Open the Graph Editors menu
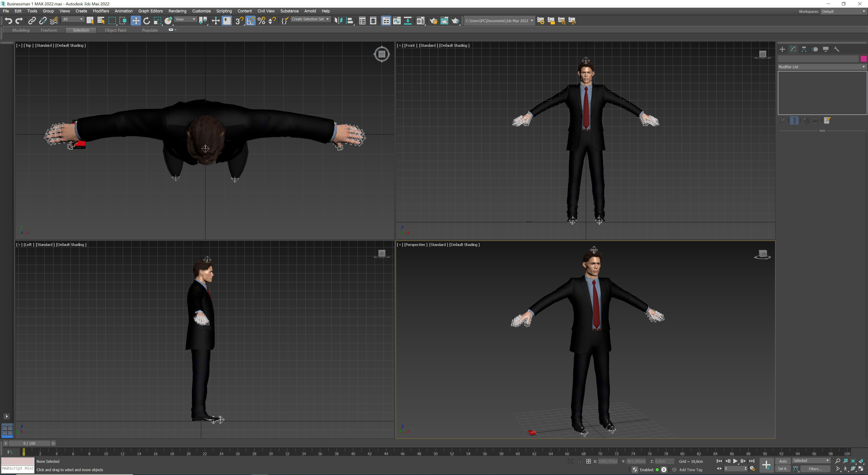The height and width of the screenshot is (475, 868). (x=150, y=11)
